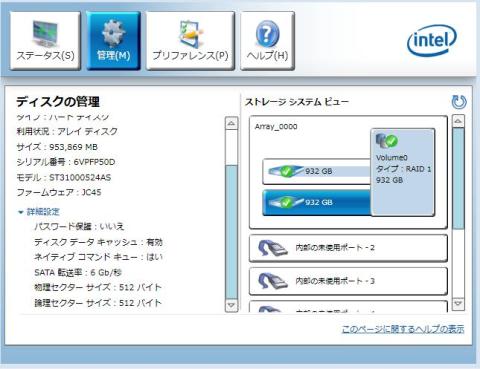Image resolution: width=480 pixels, height=369 pixels.
Task: Click storage view scrollbar down arrow
Action: tap(458, 304)
